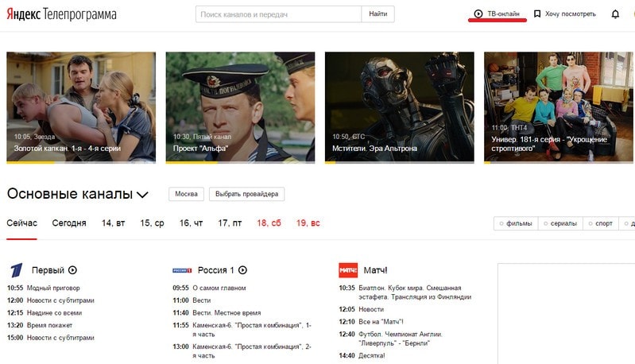
Task: Open the Россия 1 channel name link
Action: click(x=216, y=270)
